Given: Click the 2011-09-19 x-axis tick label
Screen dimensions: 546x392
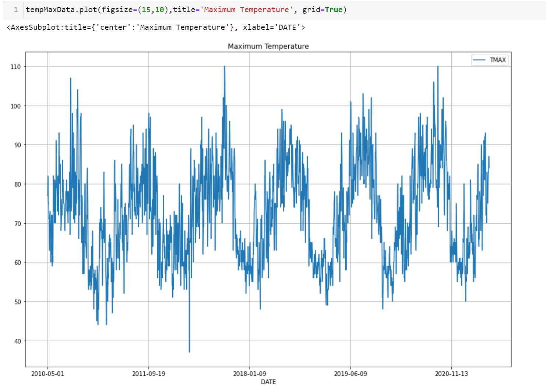Looking at the screenshot, I should point(148,374).
